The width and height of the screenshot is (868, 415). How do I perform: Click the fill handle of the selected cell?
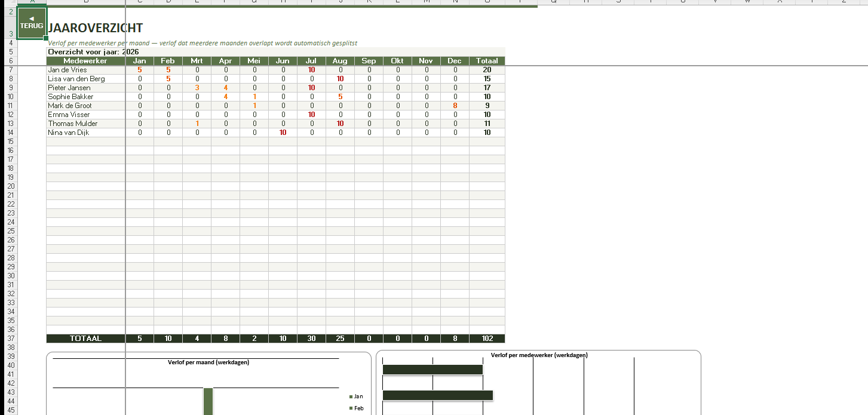coord(46,38)
